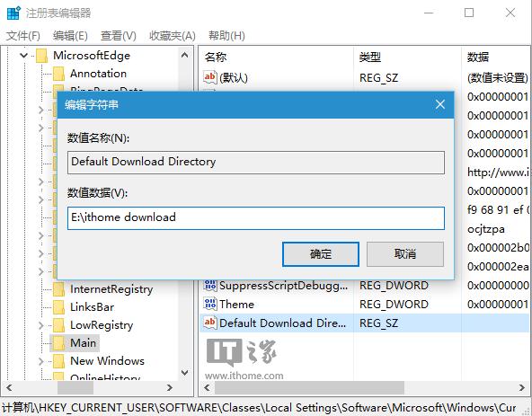Click the ocjtzpa data cell

pos(486,229)
